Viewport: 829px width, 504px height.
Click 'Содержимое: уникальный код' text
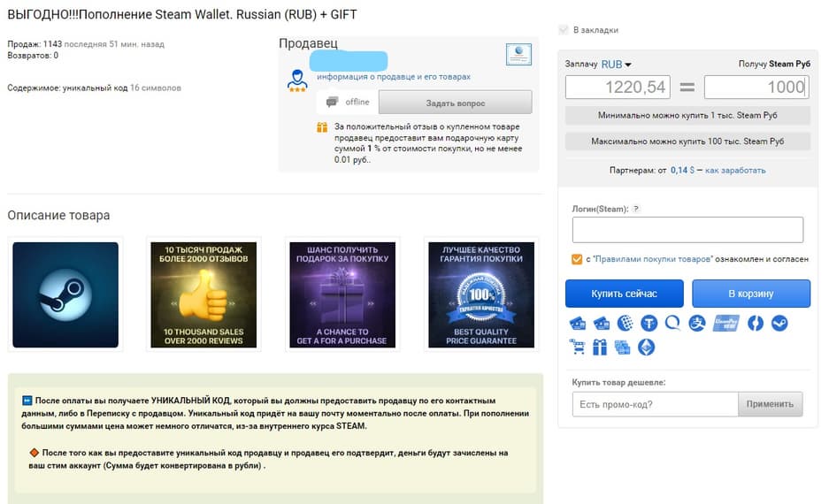click(x=67, y=88)
